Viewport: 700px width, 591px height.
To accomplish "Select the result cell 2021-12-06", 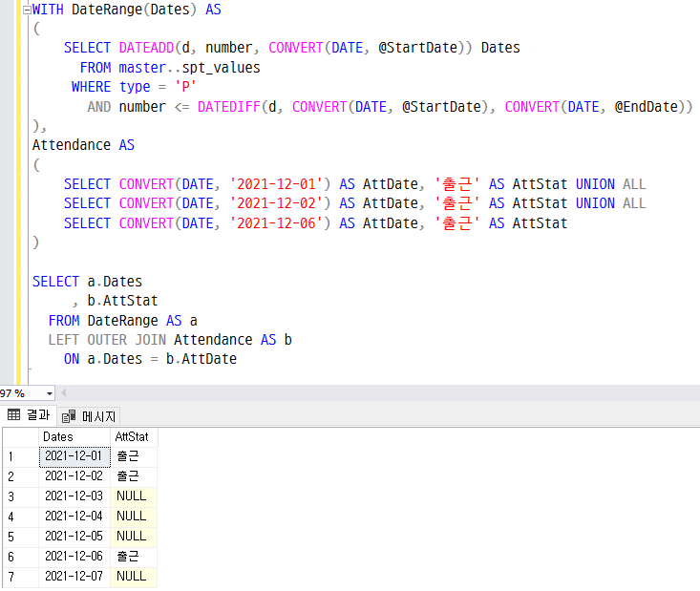I will click(x=74, y=557).
